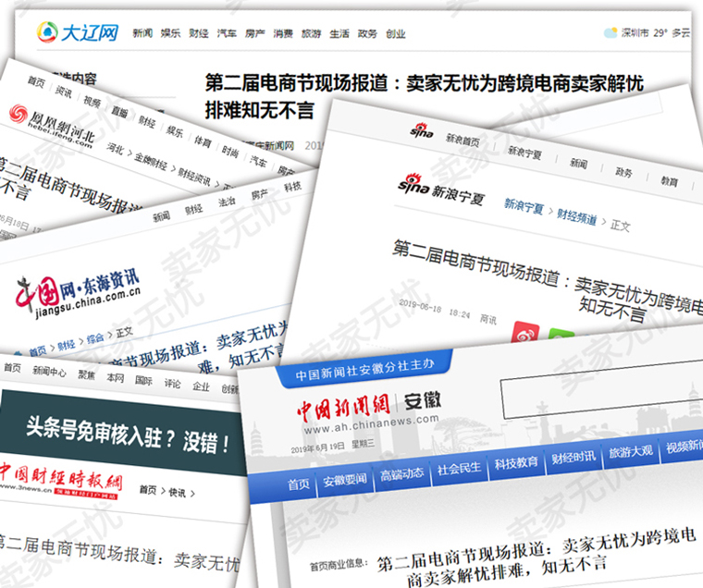Switch to the 社会民生 tab on 中国新闻网
The image size is (703, 588).
point(459,469)
